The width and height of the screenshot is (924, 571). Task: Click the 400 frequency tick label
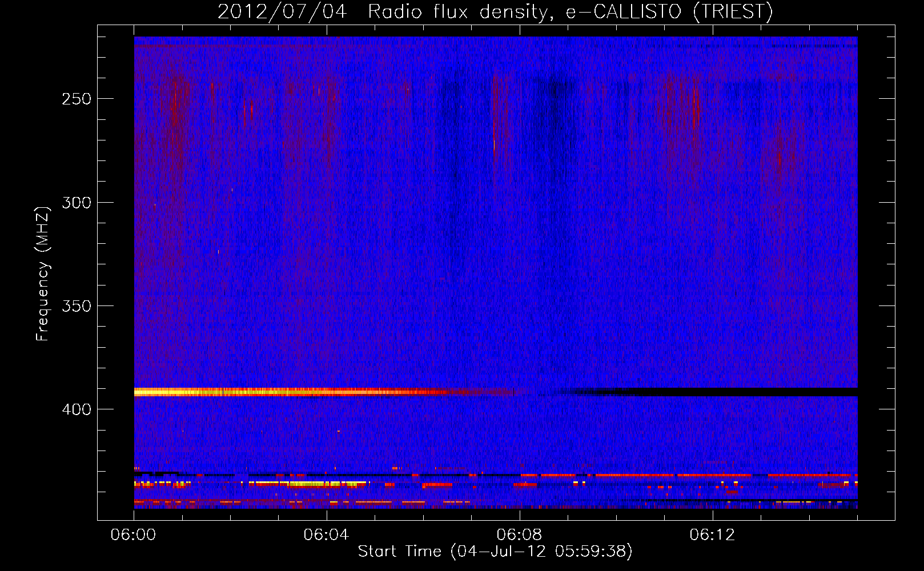76,409
